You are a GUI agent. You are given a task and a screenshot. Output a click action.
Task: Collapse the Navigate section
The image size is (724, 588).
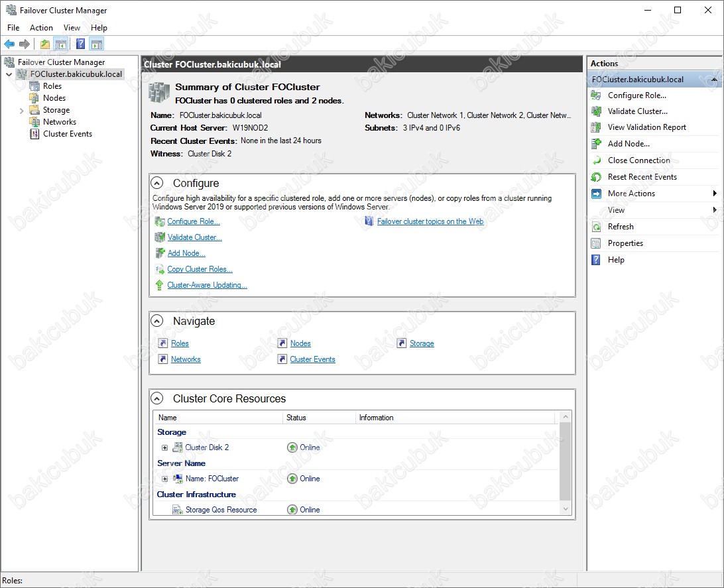(x=157, y=321)
